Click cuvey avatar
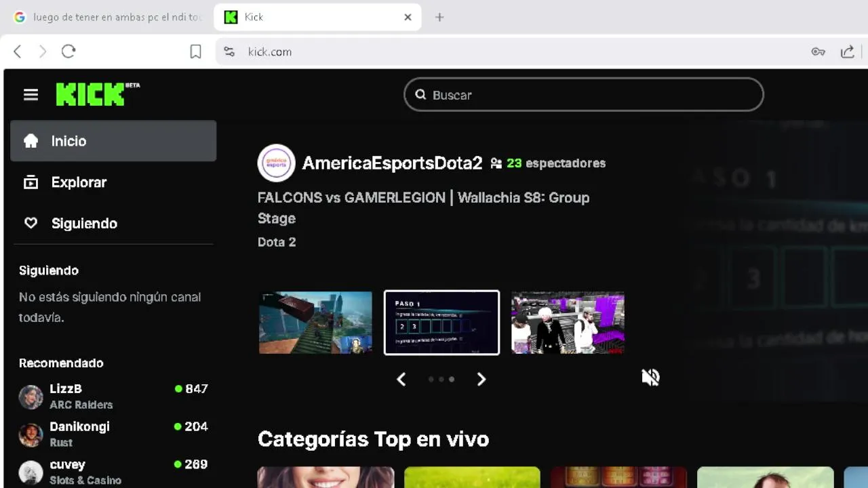This screenshot has height=488, width=868. point(31,473)
